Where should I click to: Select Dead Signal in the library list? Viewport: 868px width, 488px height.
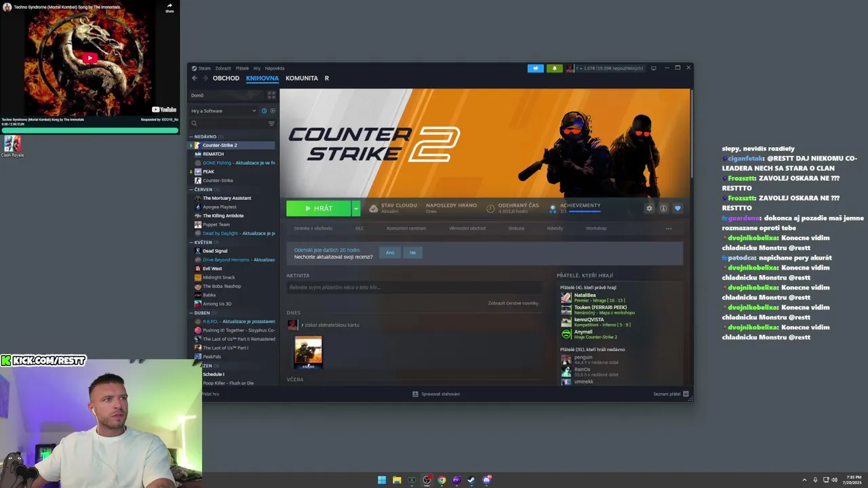pyautogui.click(x=215, y=251)
